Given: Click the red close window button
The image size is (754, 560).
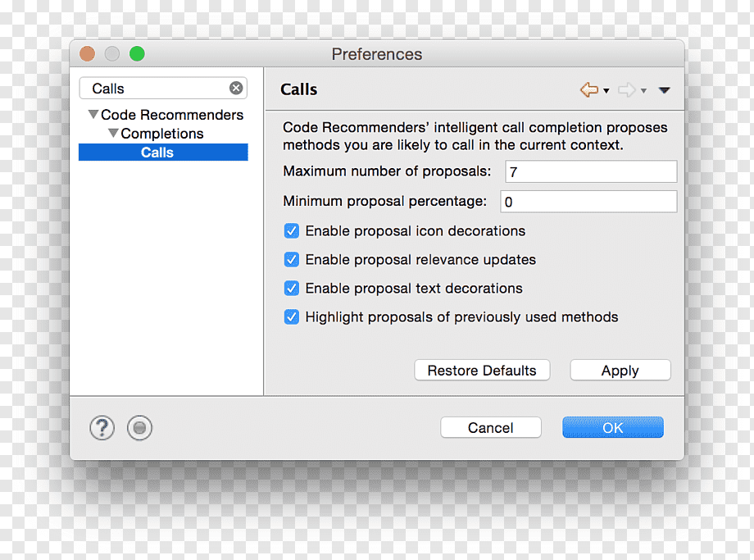Looking at the screenshot, I should (87, 54).
